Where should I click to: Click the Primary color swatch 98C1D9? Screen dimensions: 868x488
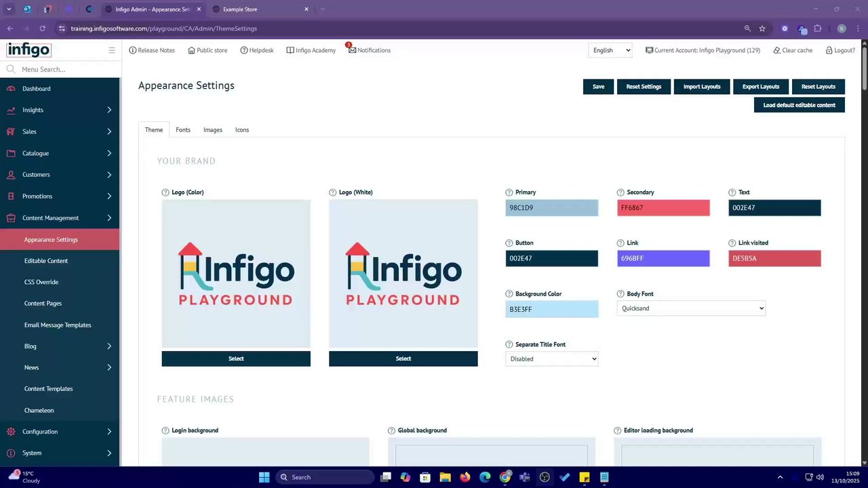(552, 207)
